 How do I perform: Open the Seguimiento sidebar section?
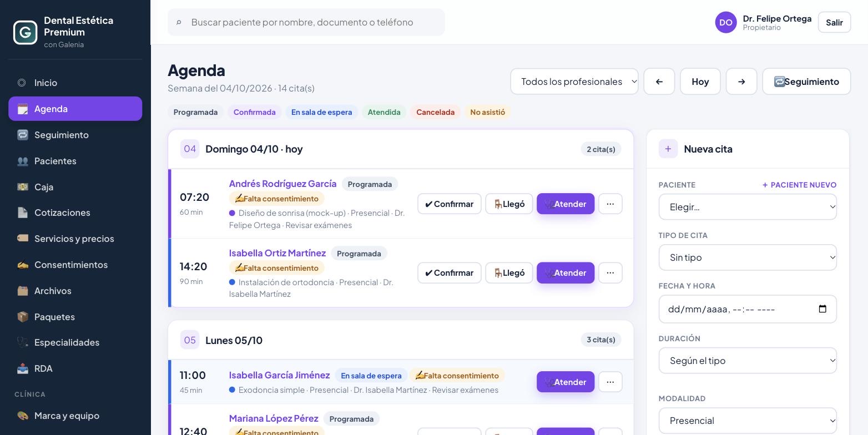tap(75, 135)
